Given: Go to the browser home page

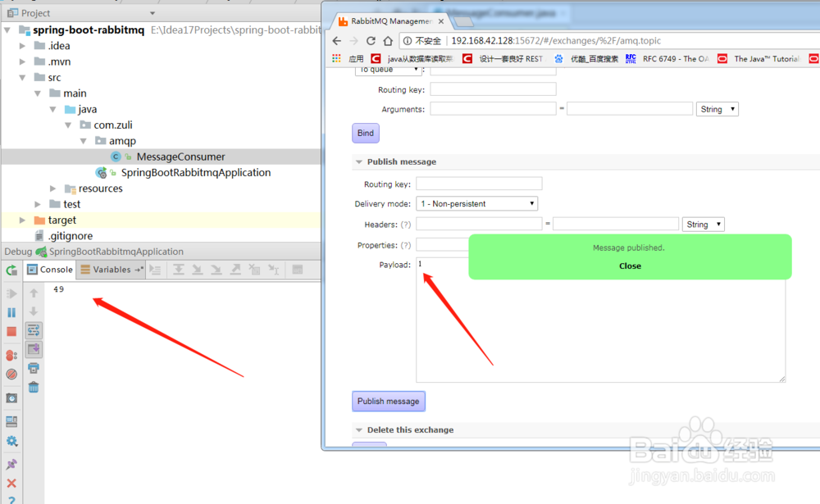Looking at the screenshot, I should point(388,41).
